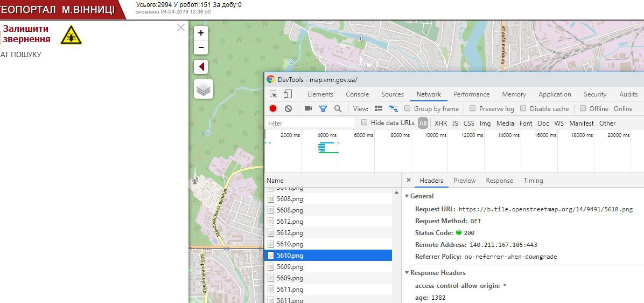Filter requests by CSS
Viewport: 644px width, 303px height.
(x=468, y=123)
